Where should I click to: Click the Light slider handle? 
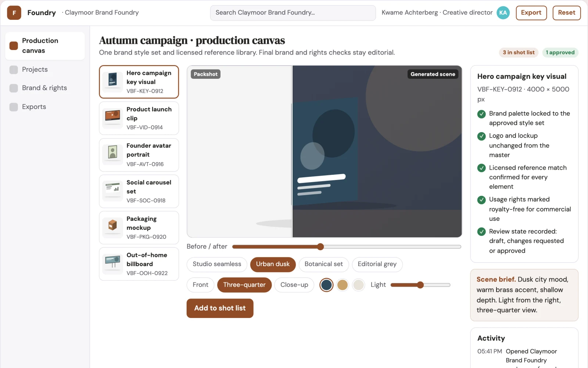point(420,285)
